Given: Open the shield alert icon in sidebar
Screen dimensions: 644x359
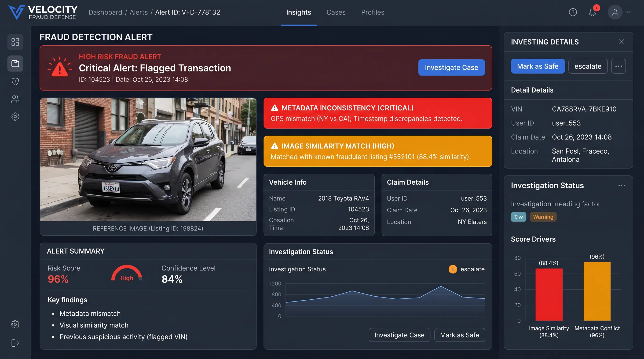Looking at the screenshot, I should (x=15, y=81).
